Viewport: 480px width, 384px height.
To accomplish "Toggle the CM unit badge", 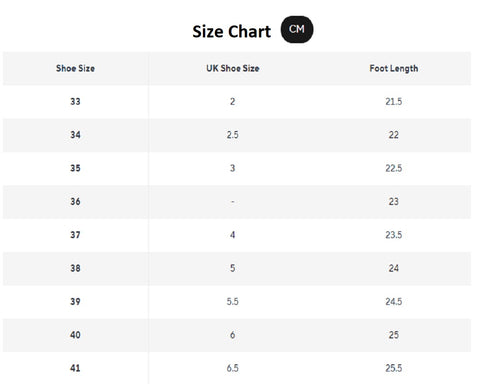I will tap(297, 29).
